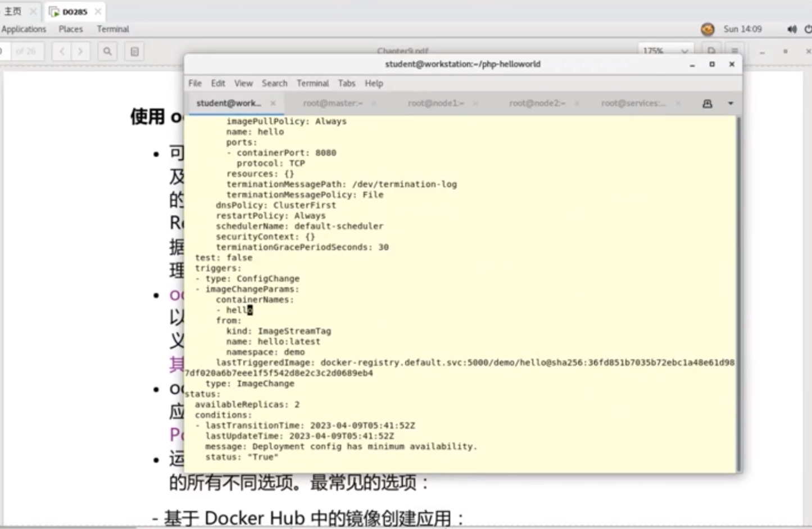The image size is (812, 529).
Task: Minimize the PDF viewer window
Action: pos(762,52)
